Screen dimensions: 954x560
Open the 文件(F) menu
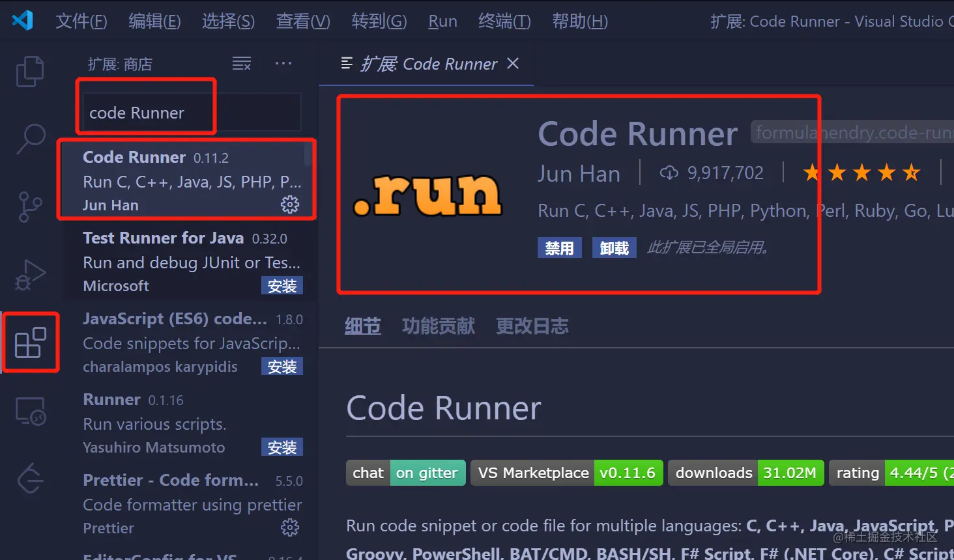81,21
